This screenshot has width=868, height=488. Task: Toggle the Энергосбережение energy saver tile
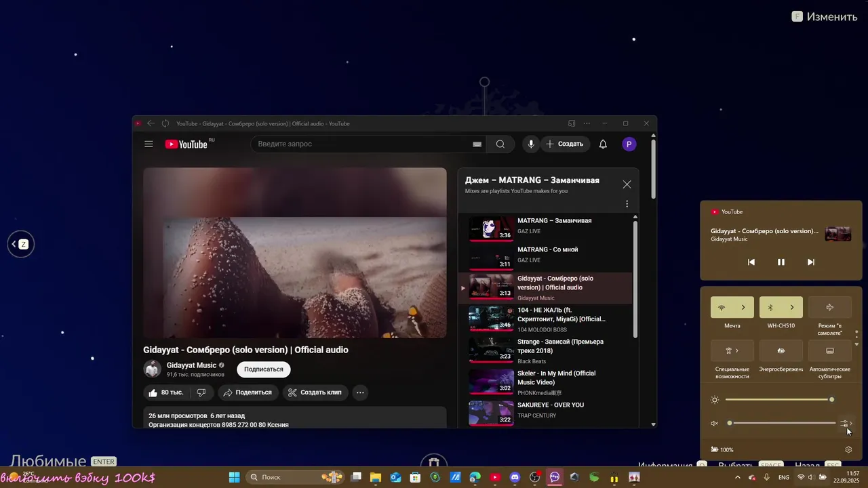pos(781,350)
